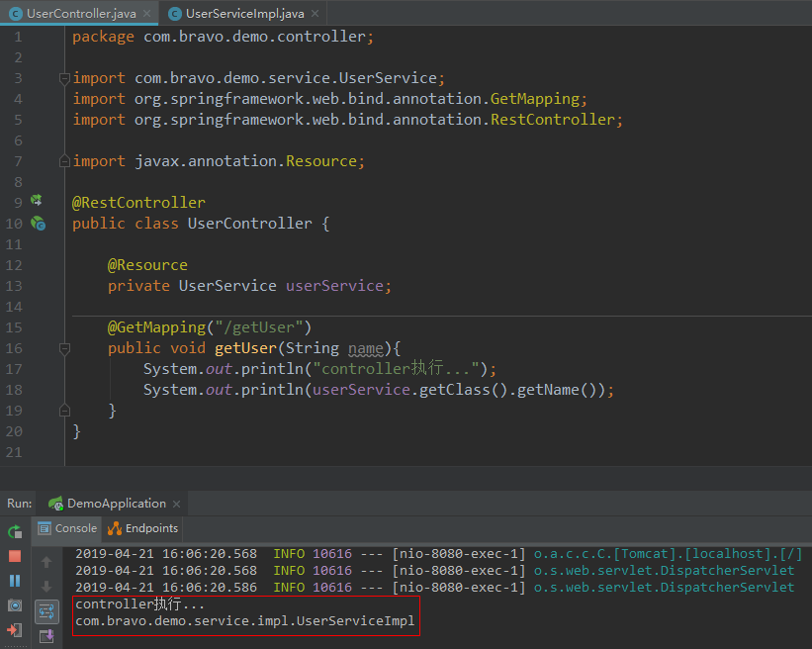Click line number 21 in the gutter
The image size is (812, 649).
(14, 452)
